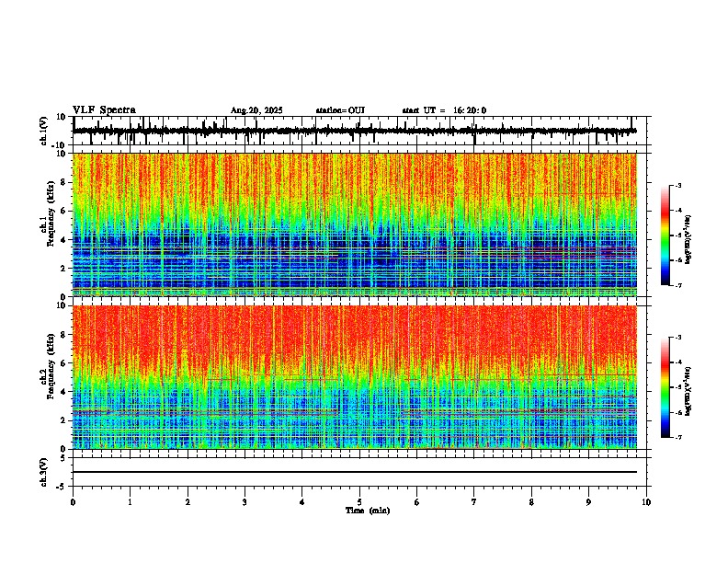Click tick label 1 on Time axis

(x=130, y=502)
